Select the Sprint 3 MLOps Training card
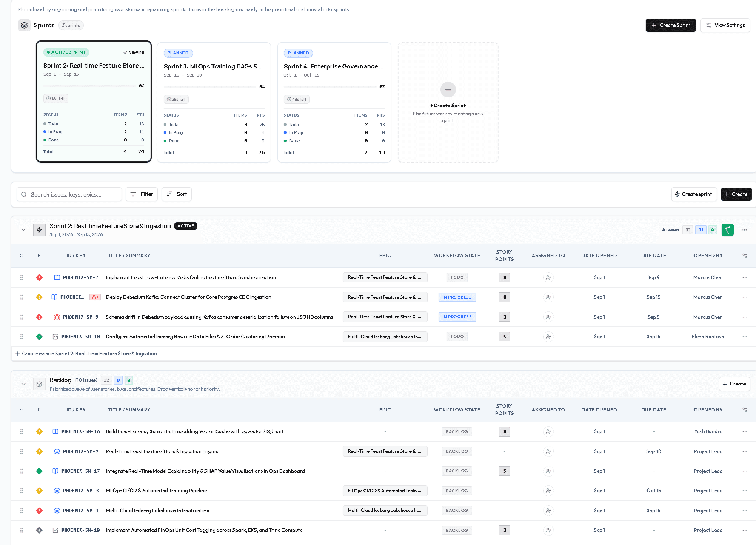 point(214,102)
